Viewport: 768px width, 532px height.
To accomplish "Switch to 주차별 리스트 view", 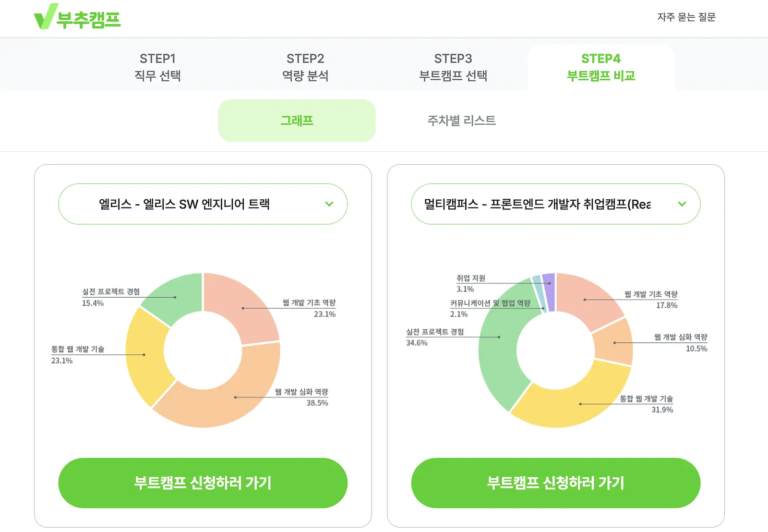I will click(462, 121).
